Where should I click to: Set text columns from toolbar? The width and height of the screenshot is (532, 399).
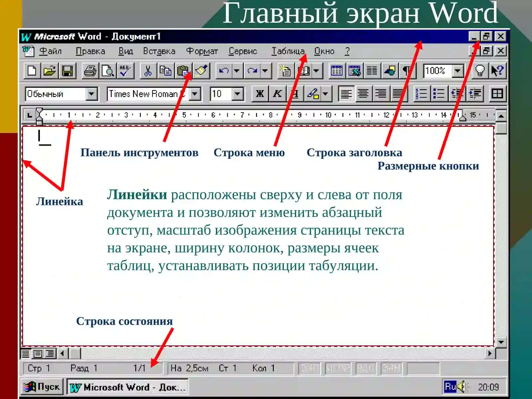point(372,71)
